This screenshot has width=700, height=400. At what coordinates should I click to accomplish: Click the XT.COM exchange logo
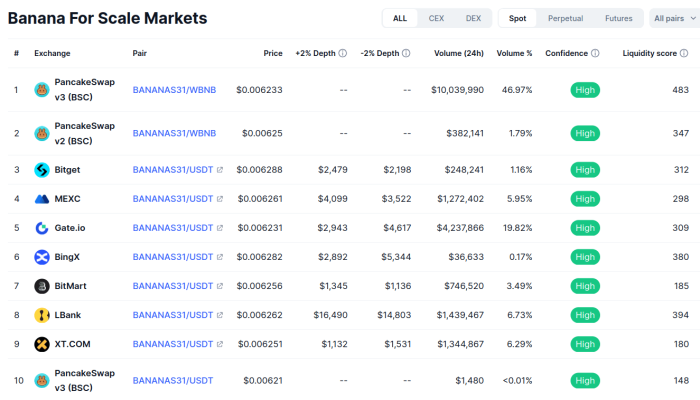point(42,344)
